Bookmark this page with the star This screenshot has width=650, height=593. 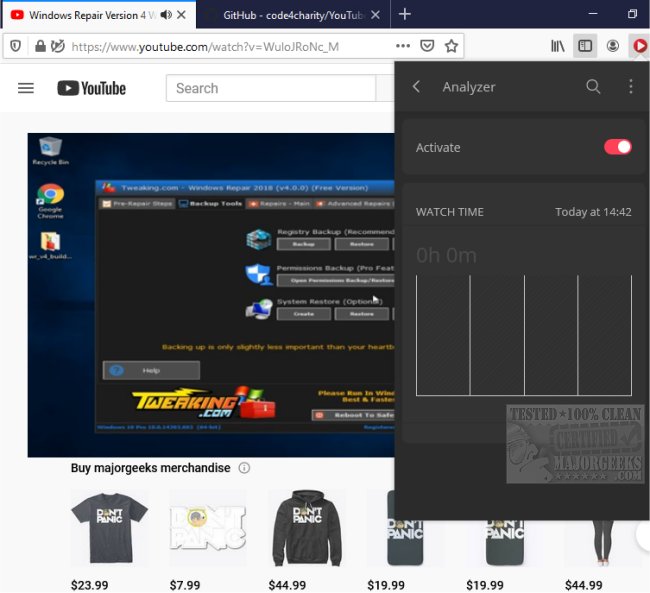451,46
